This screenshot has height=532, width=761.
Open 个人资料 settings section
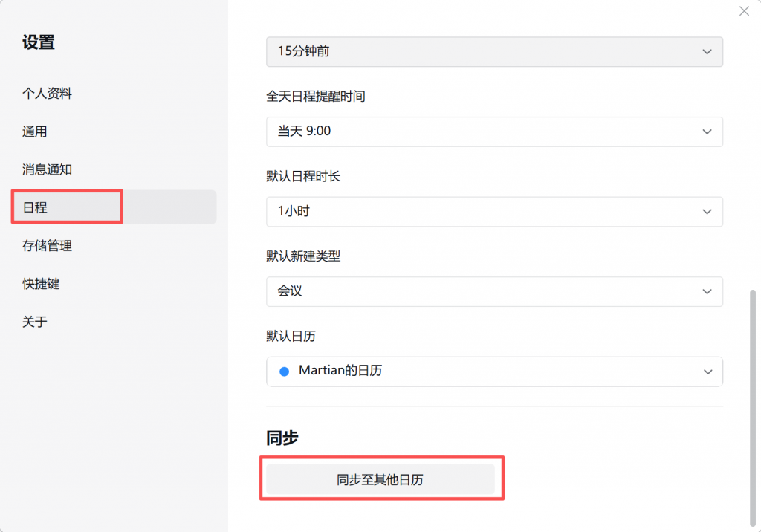point(47,93)
